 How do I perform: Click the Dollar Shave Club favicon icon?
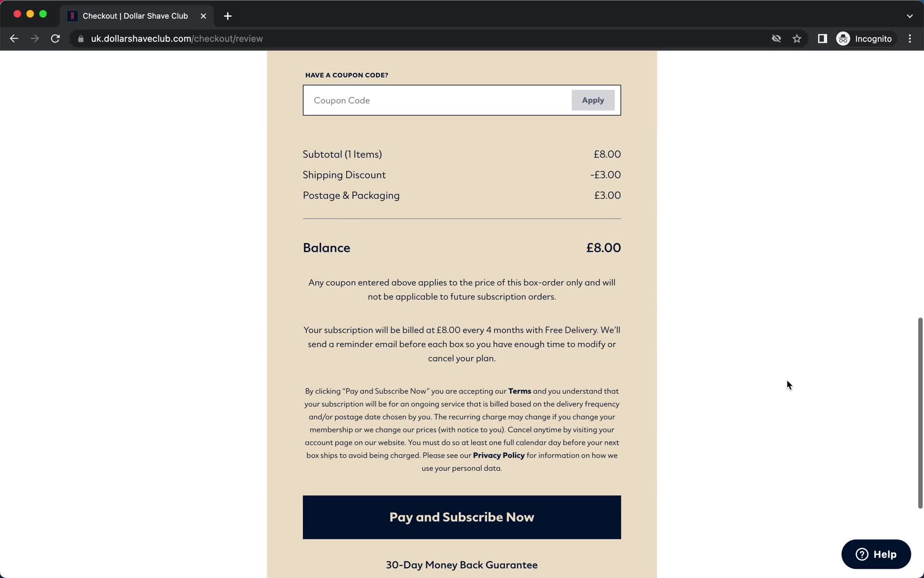pyautogui.click(x=73, y=15)
